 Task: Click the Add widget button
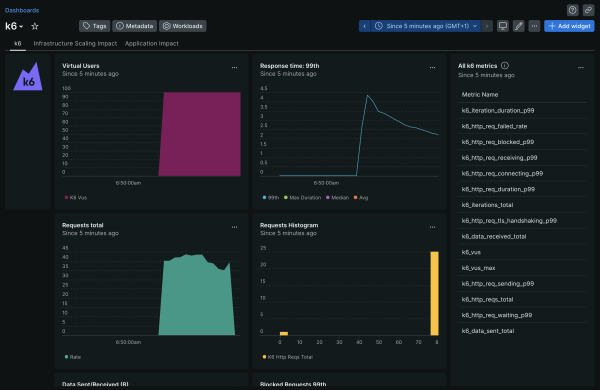pyautogui.click(x=569, y=26)
